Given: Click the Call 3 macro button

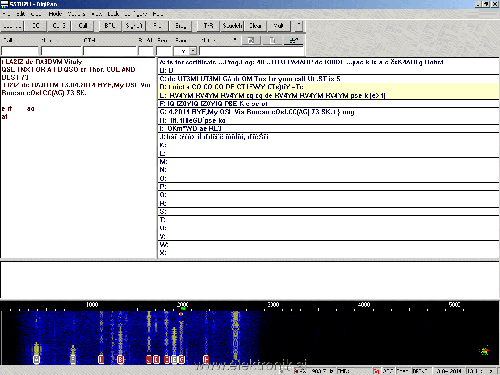Looking at the screenshot, I should pyautogui.click(x=59, y=26).
